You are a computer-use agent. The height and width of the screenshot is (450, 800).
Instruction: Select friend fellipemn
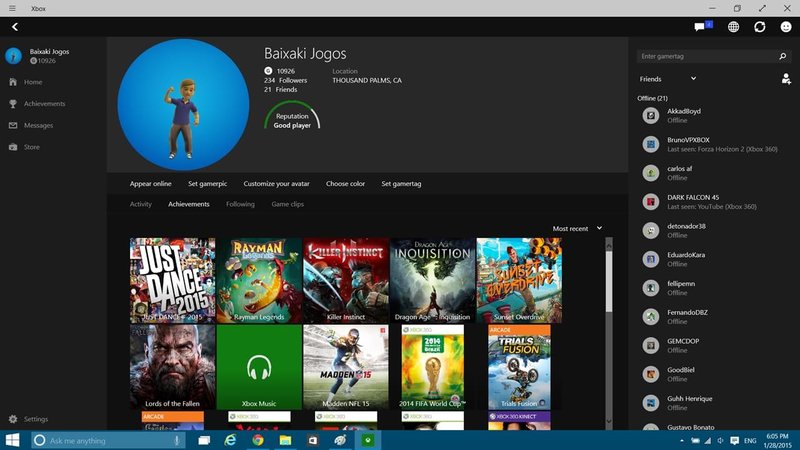(x=714, y=288)
